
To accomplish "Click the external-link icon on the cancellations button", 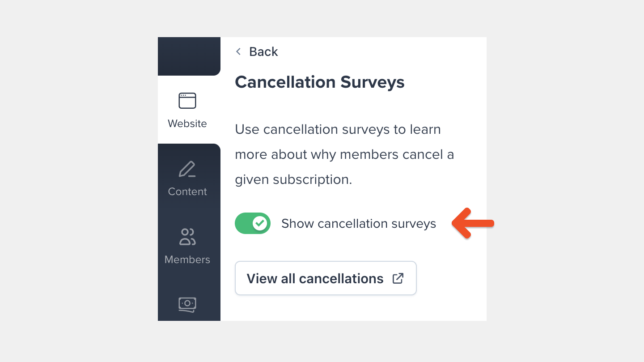I will [398, 278].
